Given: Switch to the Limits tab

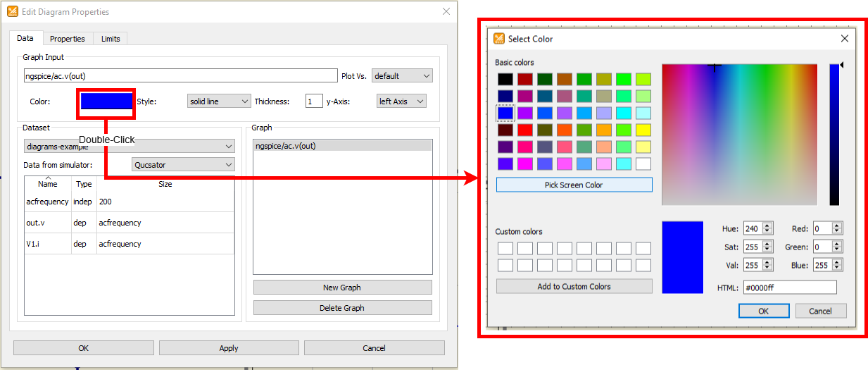Looking at the screenshot, I should 111,39.
